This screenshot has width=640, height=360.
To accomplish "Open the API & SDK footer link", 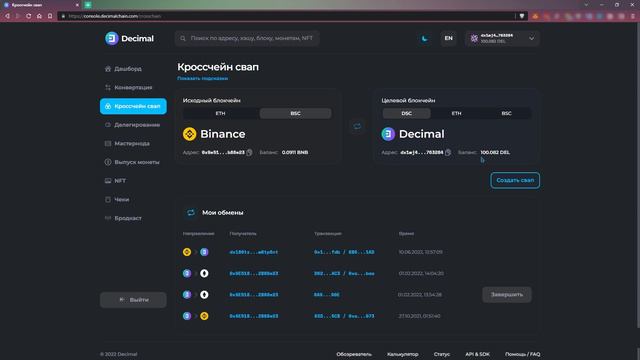I will (478, 354).
